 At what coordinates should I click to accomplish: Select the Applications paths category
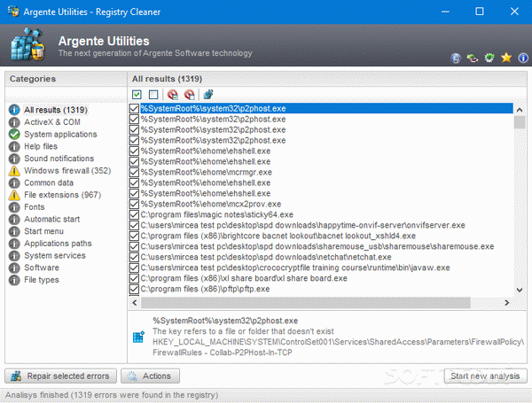(x=58, y=244)
